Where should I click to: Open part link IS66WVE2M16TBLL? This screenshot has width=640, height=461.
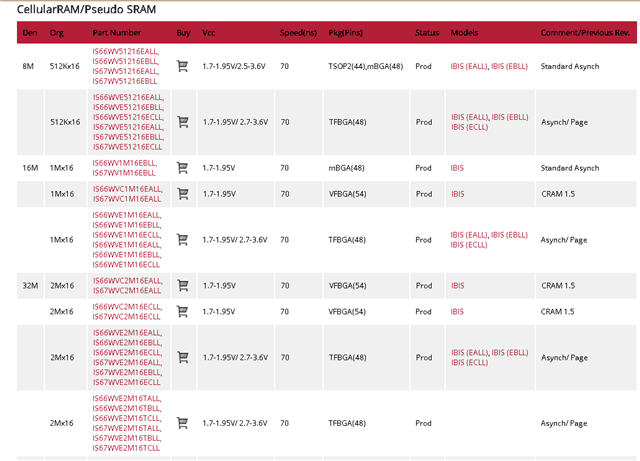click(x=127, y=408)
